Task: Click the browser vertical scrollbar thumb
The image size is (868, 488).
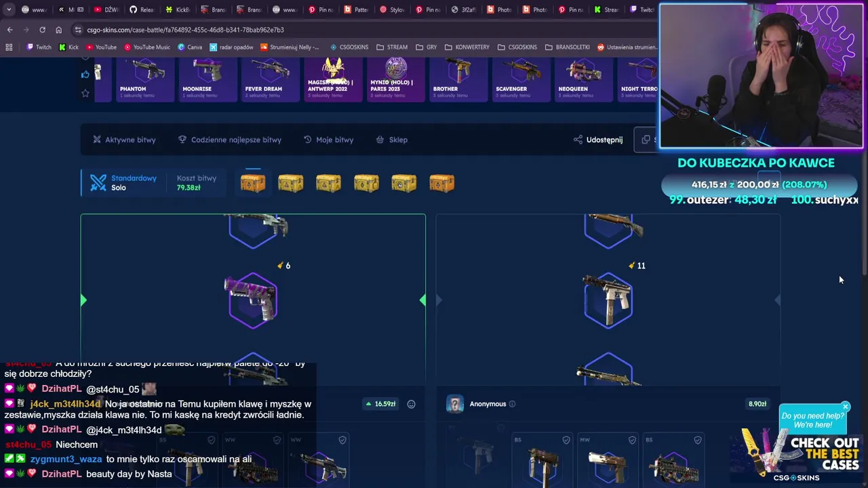Action: click(x=864, y=167)
